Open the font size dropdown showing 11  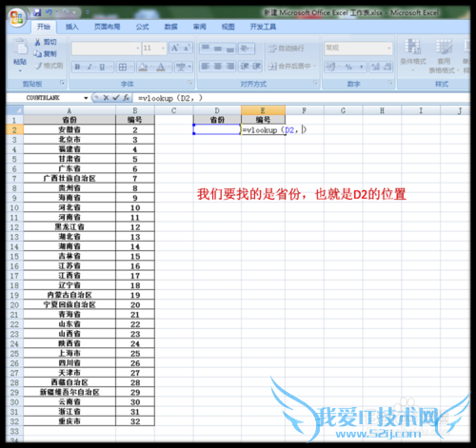[x=163, y=49]
